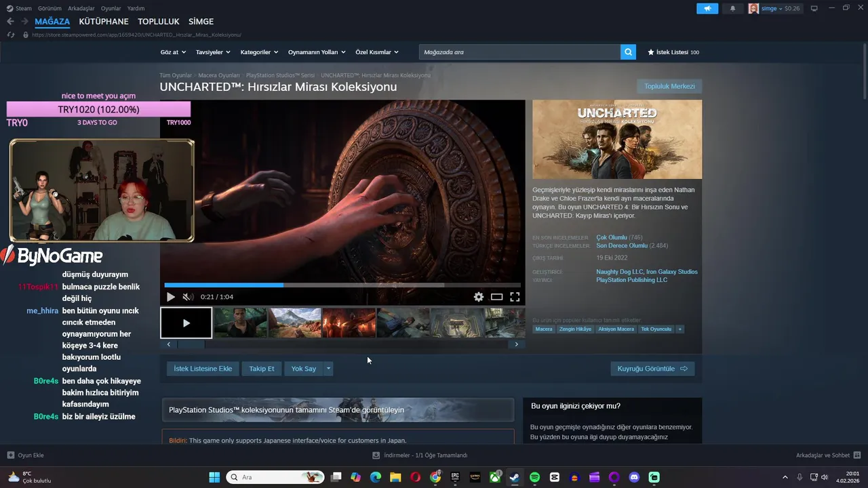Screen dimensions: 868x488
Task: Open Steam announcements megaphone button
Action: coord(707,8)
